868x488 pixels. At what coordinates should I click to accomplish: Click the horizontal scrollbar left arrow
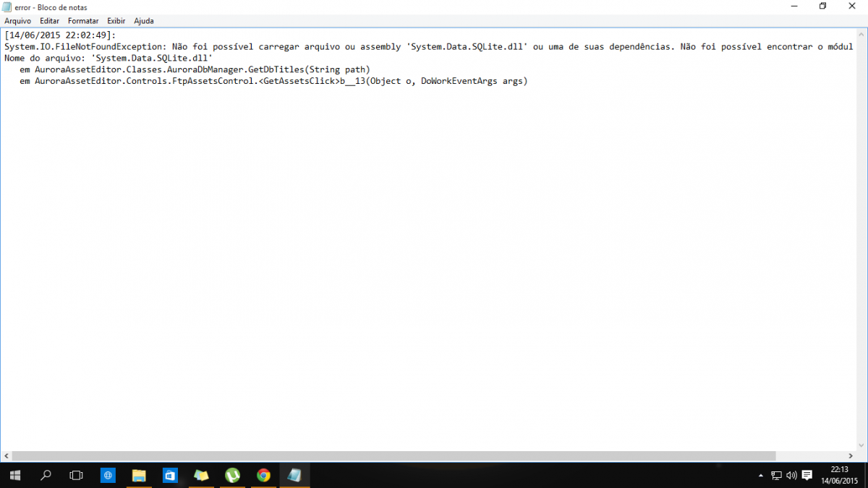7,456
